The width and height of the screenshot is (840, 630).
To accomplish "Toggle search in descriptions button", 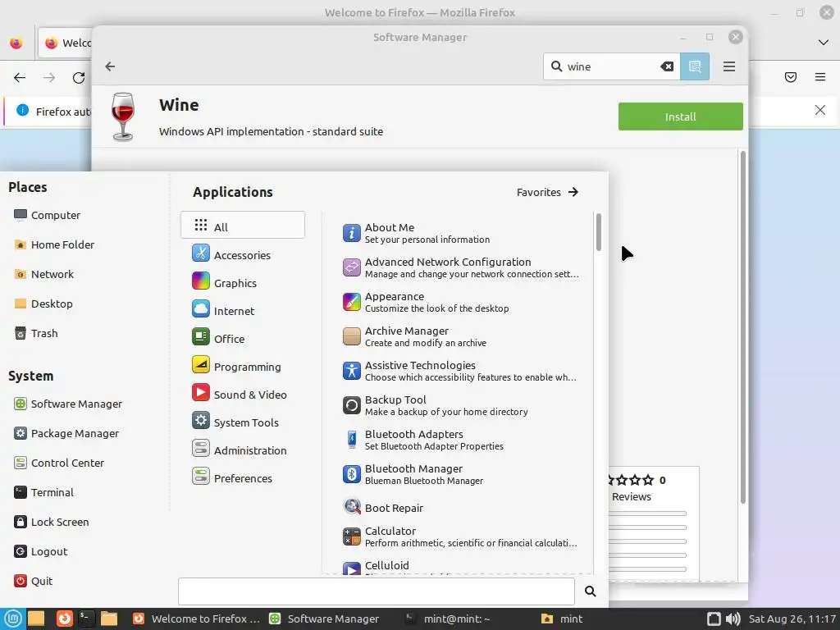I will pos(695,66).
